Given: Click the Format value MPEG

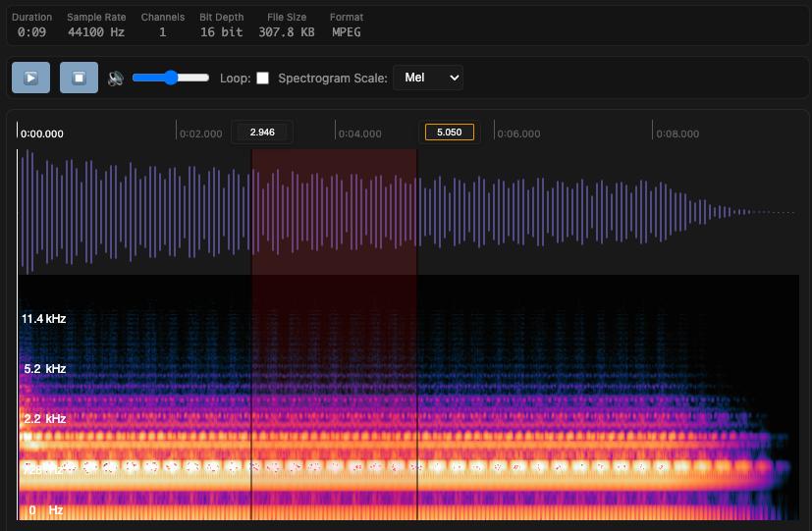Looking at the screenshot, I should (346, 32).
